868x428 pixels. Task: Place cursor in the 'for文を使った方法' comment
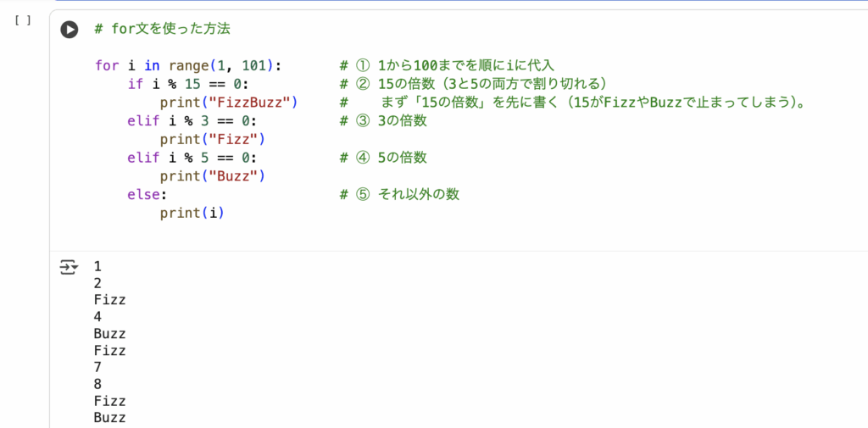(163, 29)
